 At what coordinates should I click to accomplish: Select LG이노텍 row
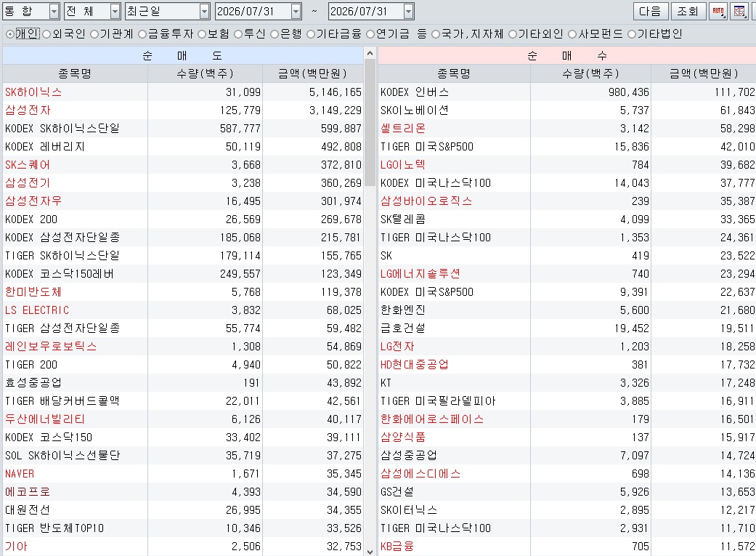567,164
